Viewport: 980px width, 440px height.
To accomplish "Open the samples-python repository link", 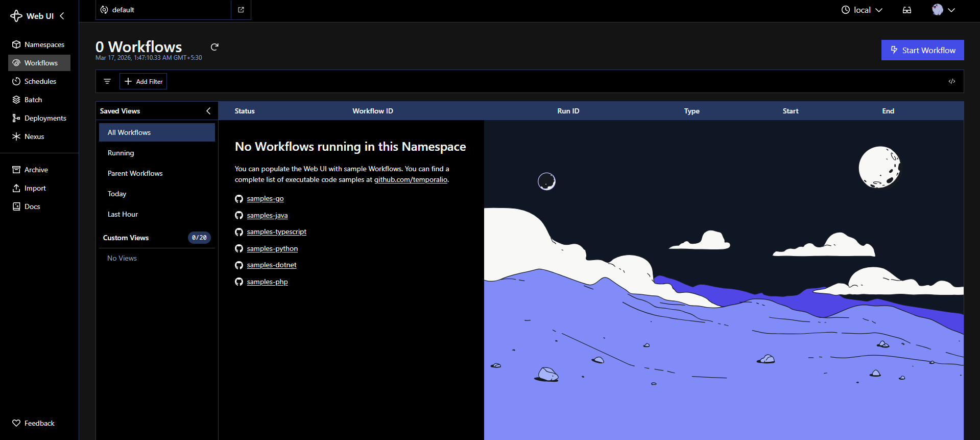I will [x=272, y=248].
